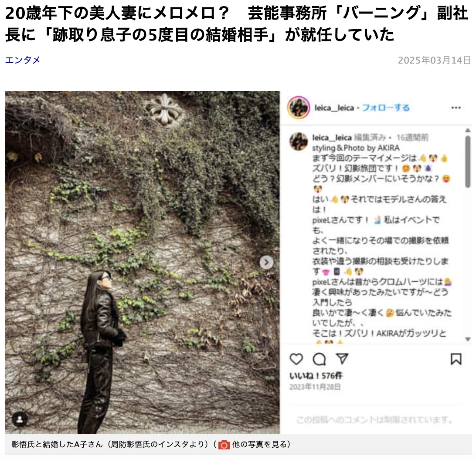The height and width of the screenshot is (459, 476).
Task: Click the paper plane share icon
Action: [342, 358]
